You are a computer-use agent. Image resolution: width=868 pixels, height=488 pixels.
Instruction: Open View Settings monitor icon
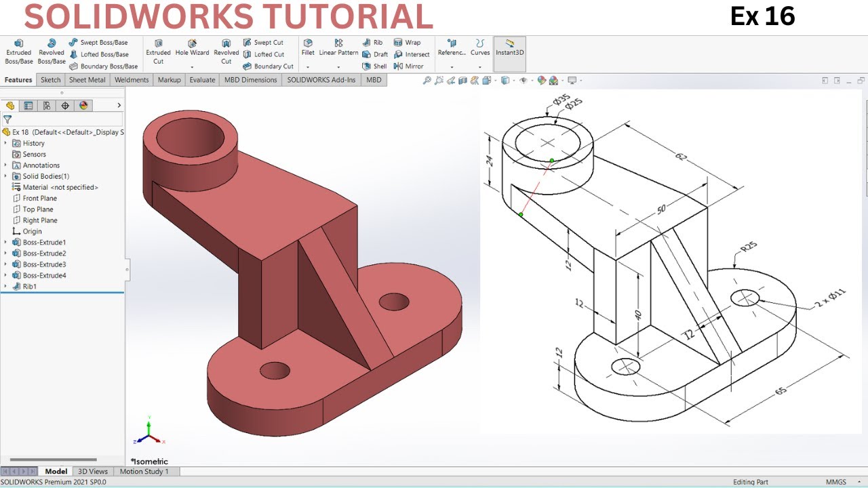(x=572, y=80)
